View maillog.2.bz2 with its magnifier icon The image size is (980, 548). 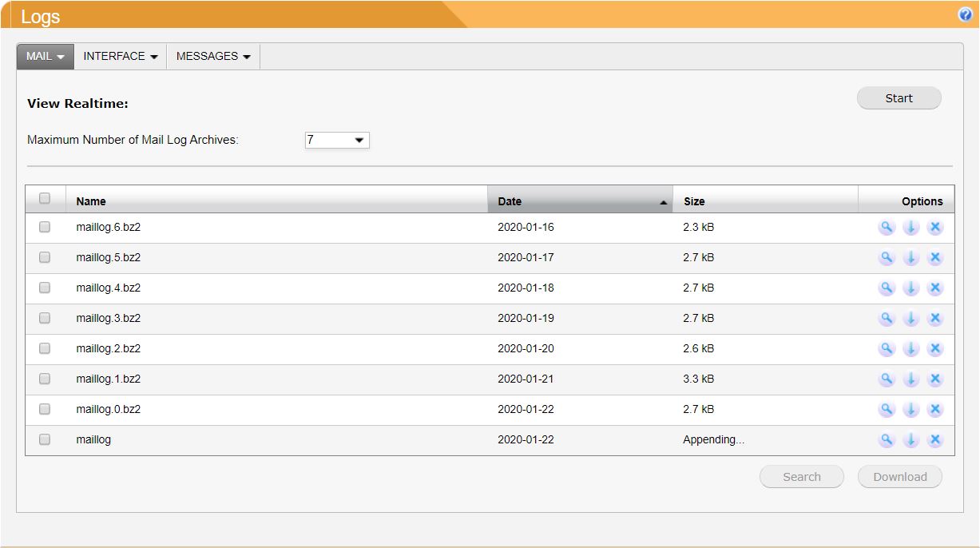click(887, 349)
